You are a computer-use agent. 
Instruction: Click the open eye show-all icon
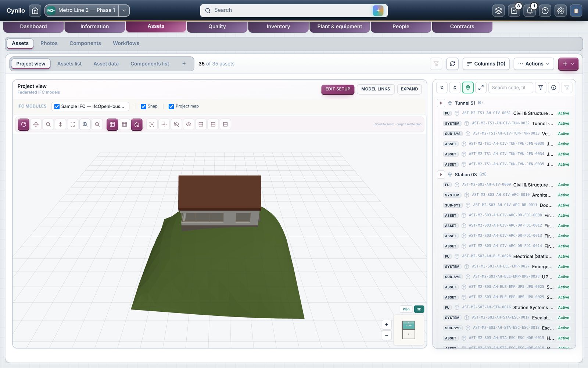point(189,124)
